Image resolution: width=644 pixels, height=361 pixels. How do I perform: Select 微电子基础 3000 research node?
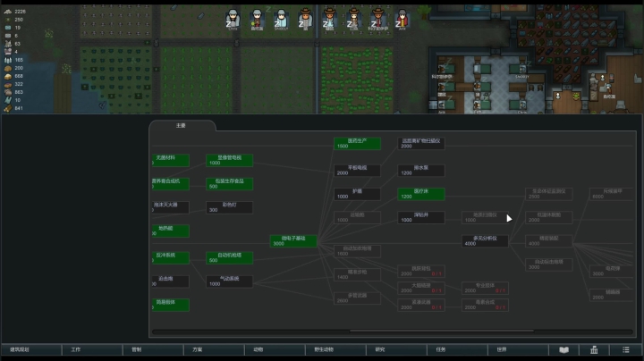coord(293,240)
